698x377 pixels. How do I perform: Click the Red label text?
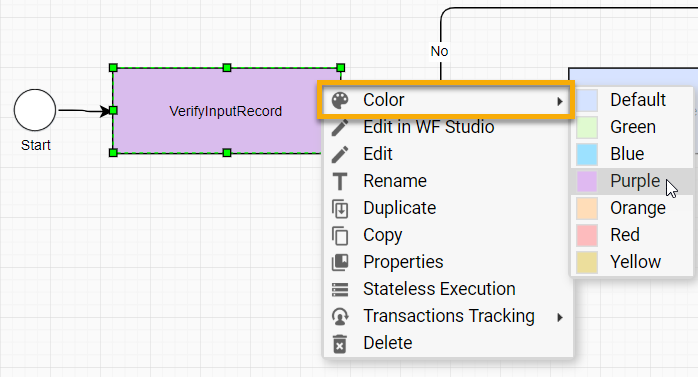[x=625, y=235]
